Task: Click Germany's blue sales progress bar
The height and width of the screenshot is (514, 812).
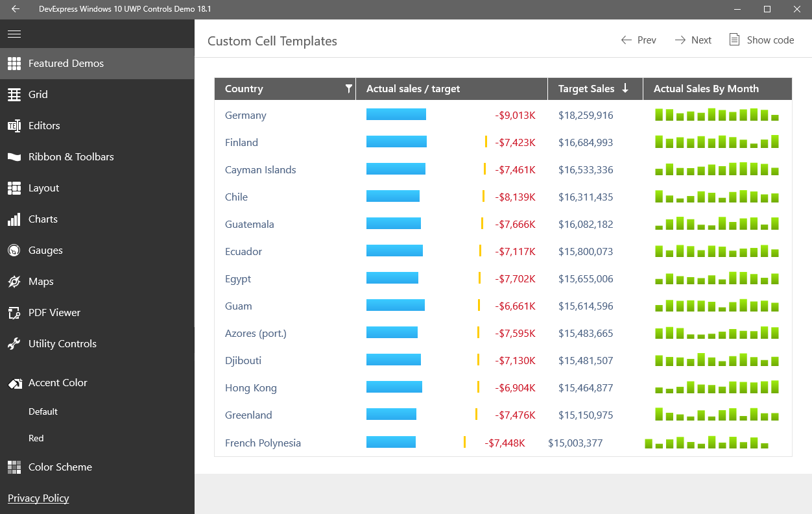Action: 396,115
